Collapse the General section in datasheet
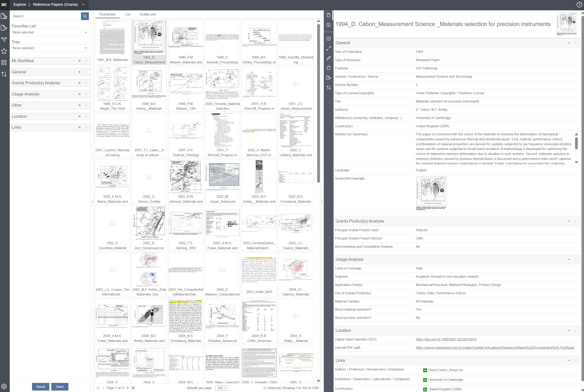The width and height of the screenshot is (584, 392). click(569, 43)
